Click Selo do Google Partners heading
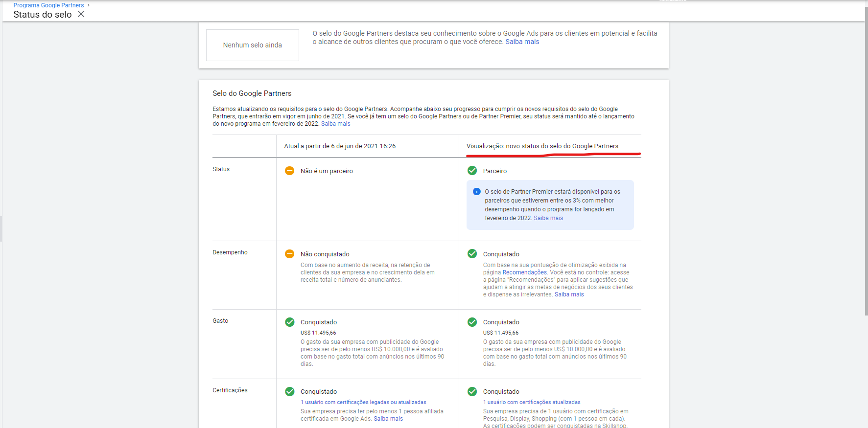 [x=252, y=93]
